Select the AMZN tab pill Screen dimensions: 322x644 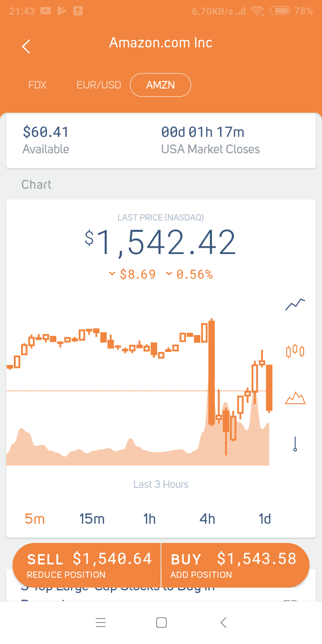tap(161, 85)
